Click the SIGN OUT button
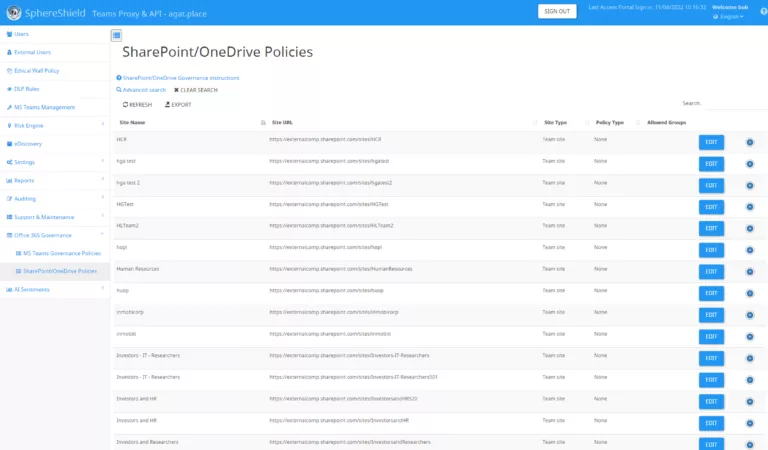This screenshot has width=768, height=450. [557, 11]
